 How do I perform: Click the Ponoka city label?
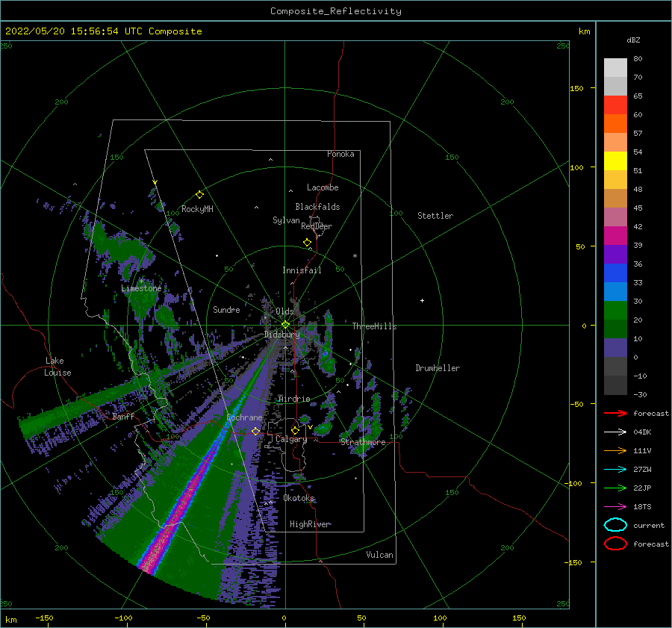tap(340, 154)
